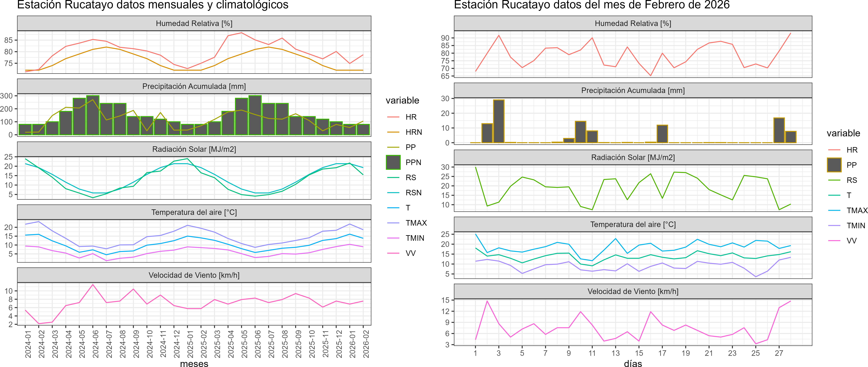Click the RS legend line in right legend

(x=834, y=180)
